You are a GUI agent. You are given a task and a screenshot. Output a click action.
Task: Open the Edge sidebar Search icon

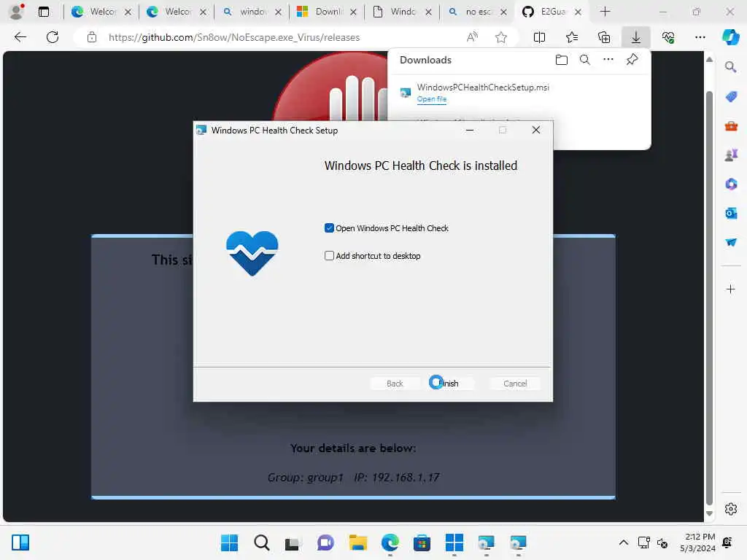click(x=731, y=67)
